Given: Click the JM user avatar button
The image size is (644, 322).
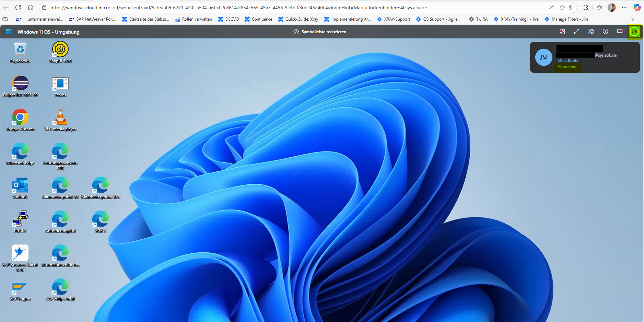Looking at the screenshot, I should 634,32.
